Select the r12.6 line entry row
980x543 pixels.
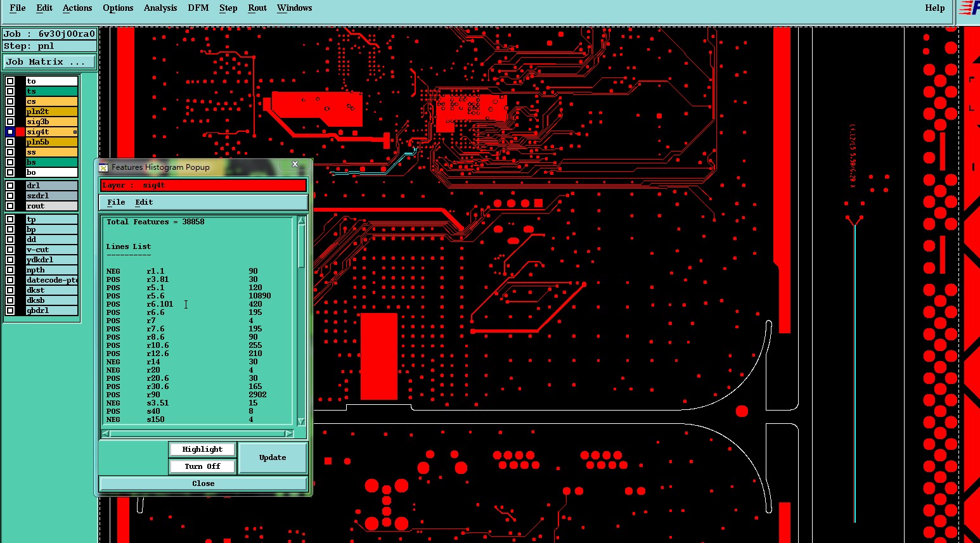pos(189,354)
